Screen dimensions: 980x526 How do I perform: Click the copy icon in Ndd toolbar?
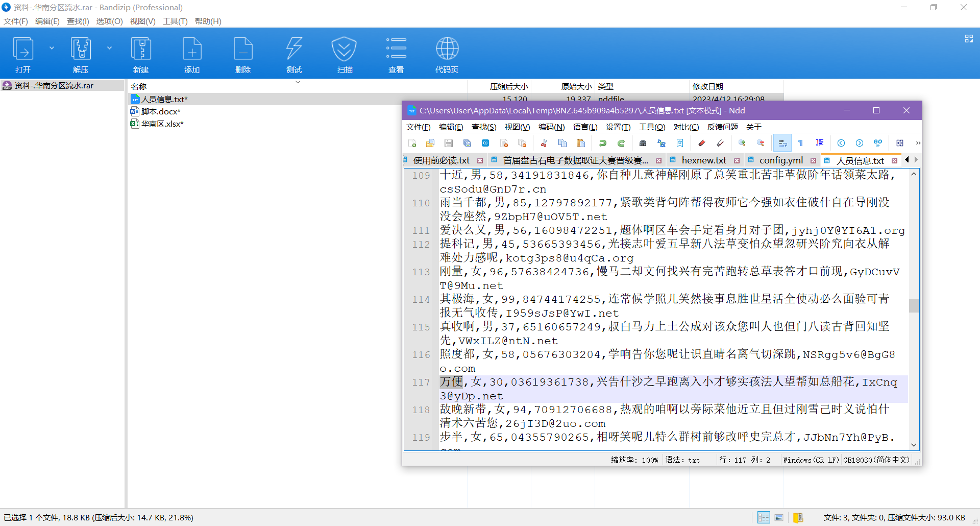click(562, 143)
